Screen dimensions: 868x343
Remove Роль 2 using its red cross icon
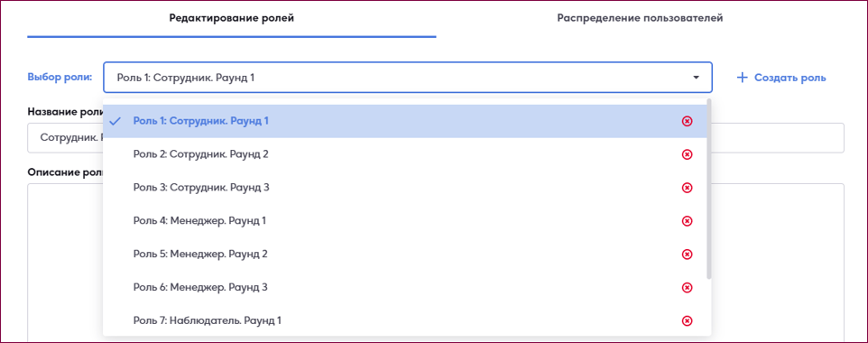coord(687,154)
